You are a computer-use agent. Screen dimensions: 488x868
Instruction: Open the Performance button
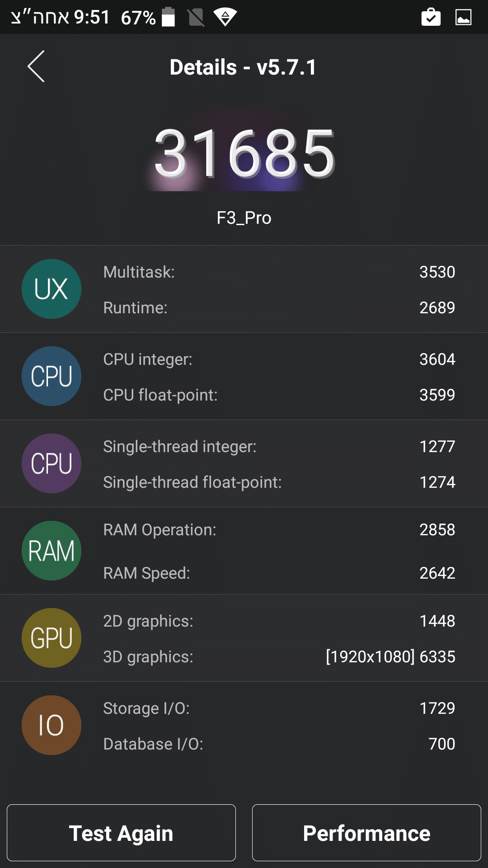(366, 833)
